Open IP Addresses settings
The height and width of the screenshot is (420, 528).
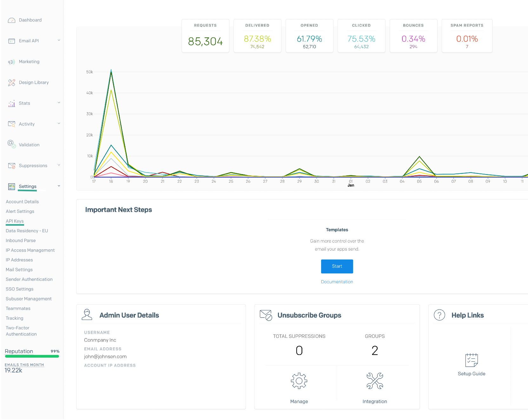point(19,260)
